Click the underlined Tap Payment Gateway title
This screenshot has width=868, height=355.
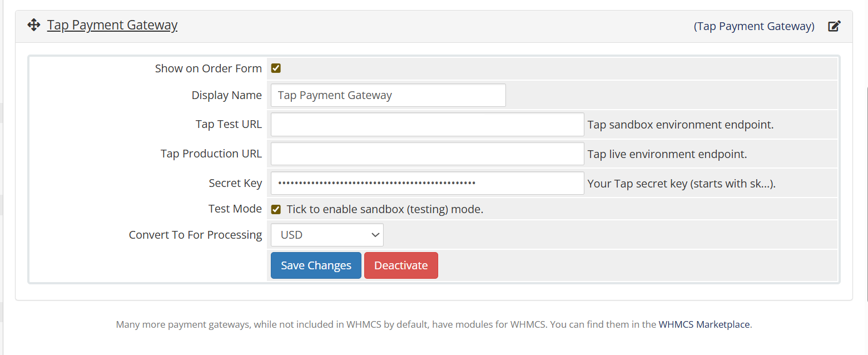tap(112, 25)
